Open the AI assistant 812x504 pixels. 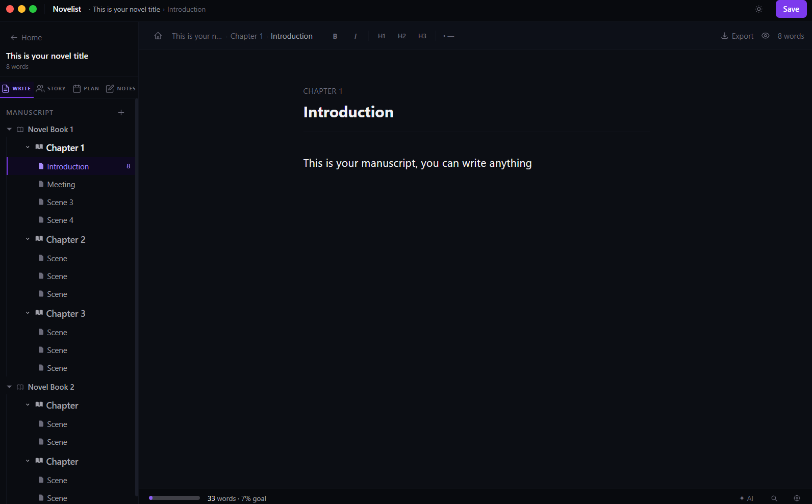point(746,498)
